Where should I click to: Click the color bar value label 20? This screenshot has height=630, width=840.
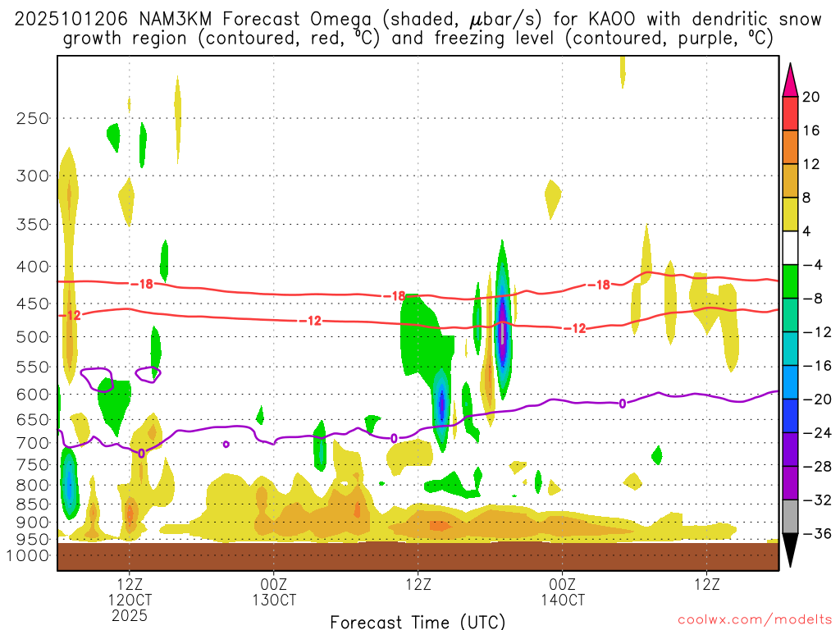pos(810,97)
